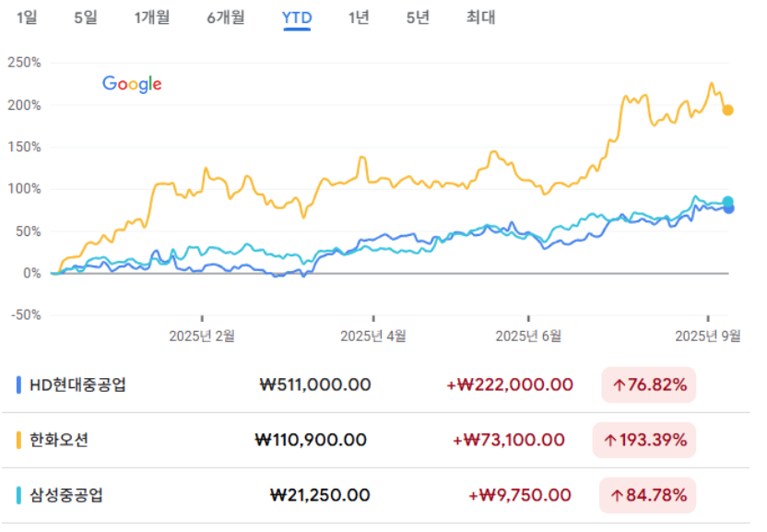Click the 84.78% gain badge
The image size is (767, 532).
[x=648, y=495]
